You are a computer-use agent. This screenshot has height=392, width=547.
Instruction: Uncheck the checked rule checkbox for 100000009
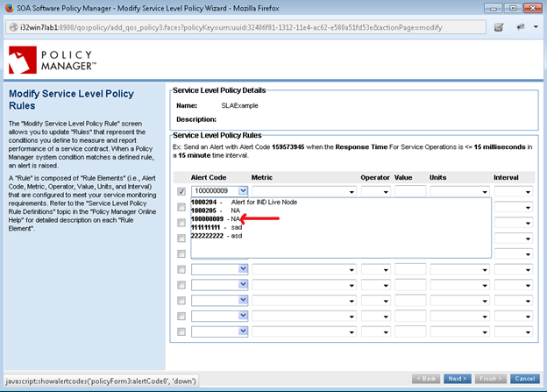(181, 191)
